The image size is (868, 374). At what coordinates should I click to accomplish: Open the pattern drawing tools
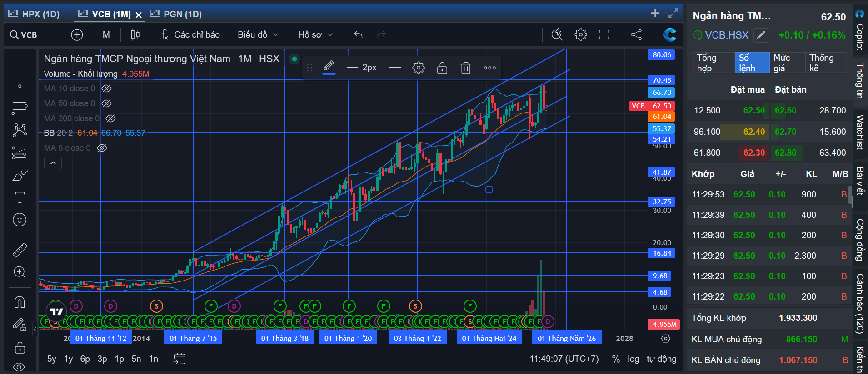(20, 130)
